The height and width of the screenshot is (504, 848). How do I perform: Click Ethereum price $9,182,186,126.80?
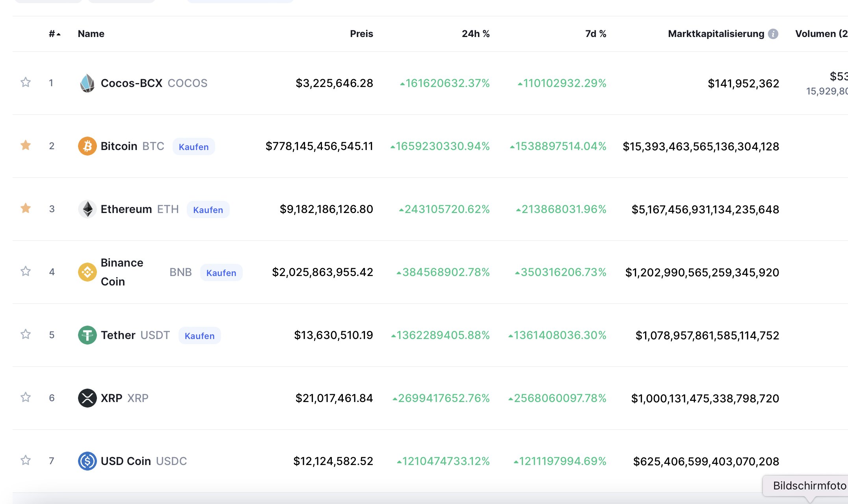point(326,209)
